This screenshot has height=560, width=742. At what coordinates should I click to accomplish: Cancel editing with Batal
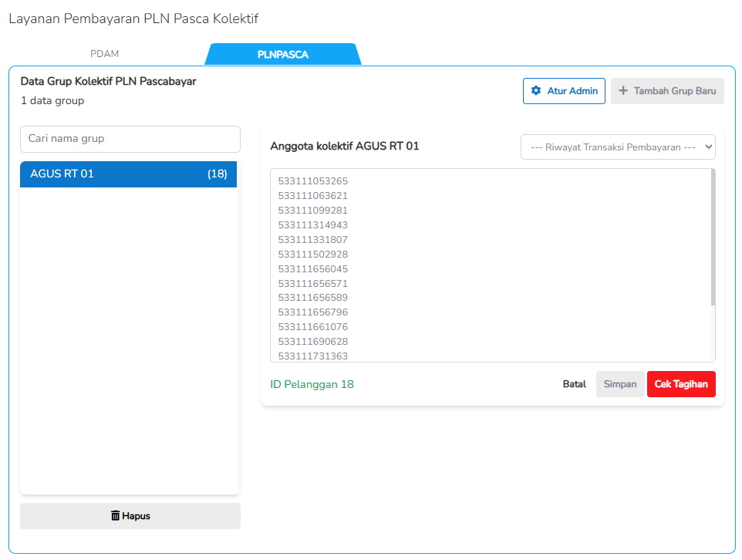tap(574, 384)
